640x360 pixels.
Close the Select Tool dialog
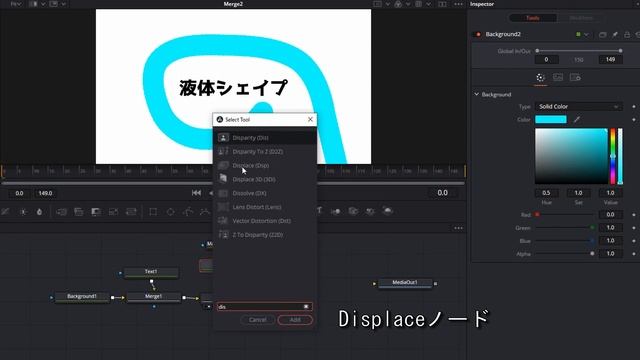click(x=310, y=119)
